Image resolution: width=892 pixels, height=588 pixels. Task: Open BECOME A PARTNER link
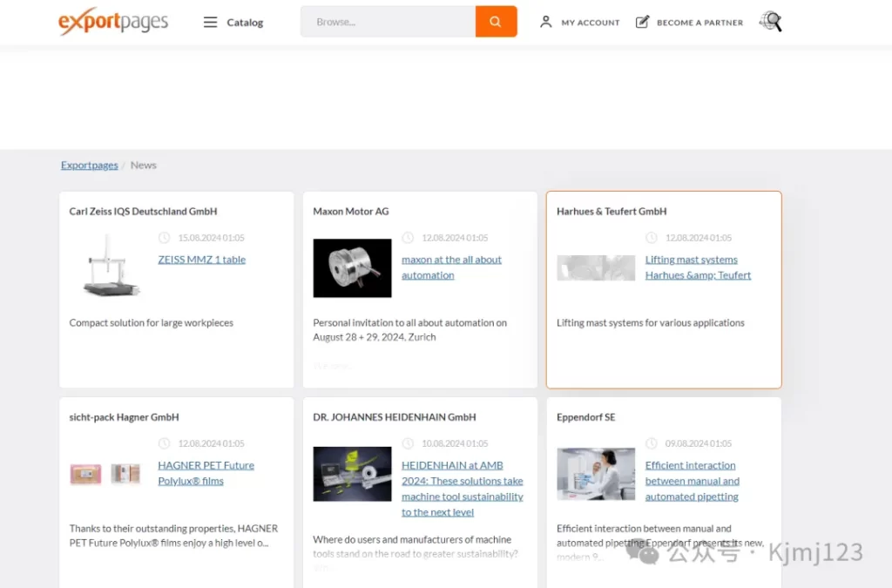699,23
